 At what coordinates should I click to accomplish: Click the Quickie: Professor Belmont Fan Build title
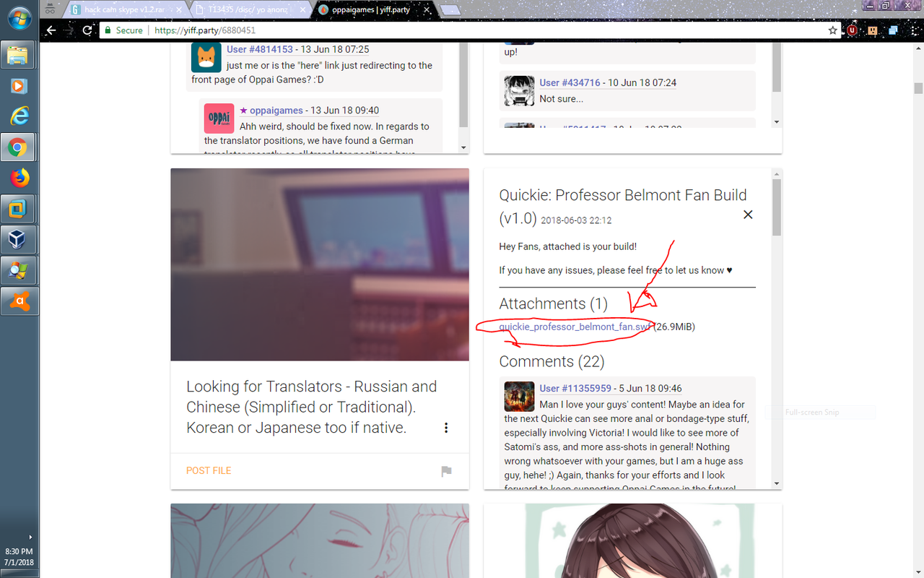pyautogui.click(x=623, y=206)
